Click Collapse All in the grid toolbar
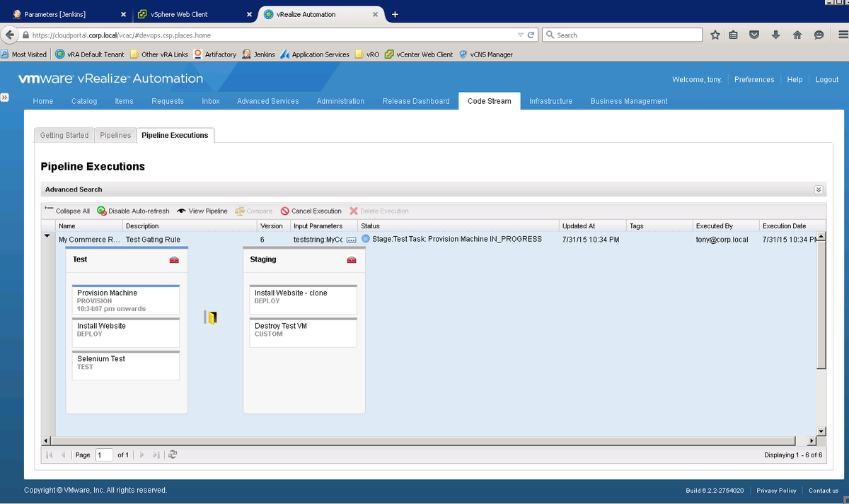Viewport: 849px width, 504px height. 67,211
